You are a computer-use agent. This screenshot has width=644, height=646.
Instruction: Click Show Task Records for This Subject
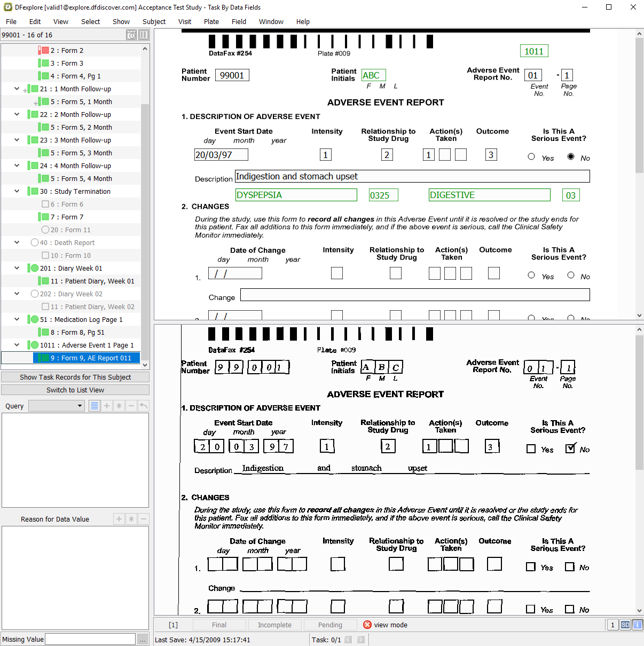coord(75,377)
